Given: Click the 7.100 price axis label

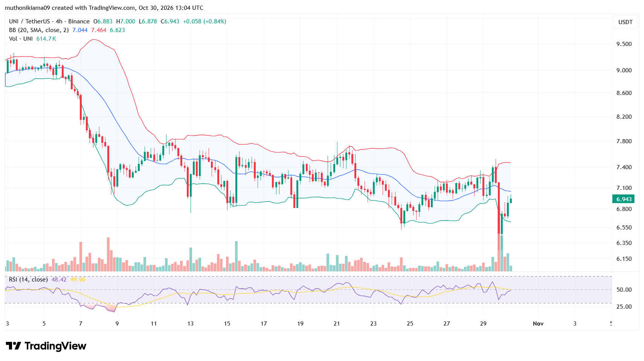Looking at the screenshot, I should 624,188.
